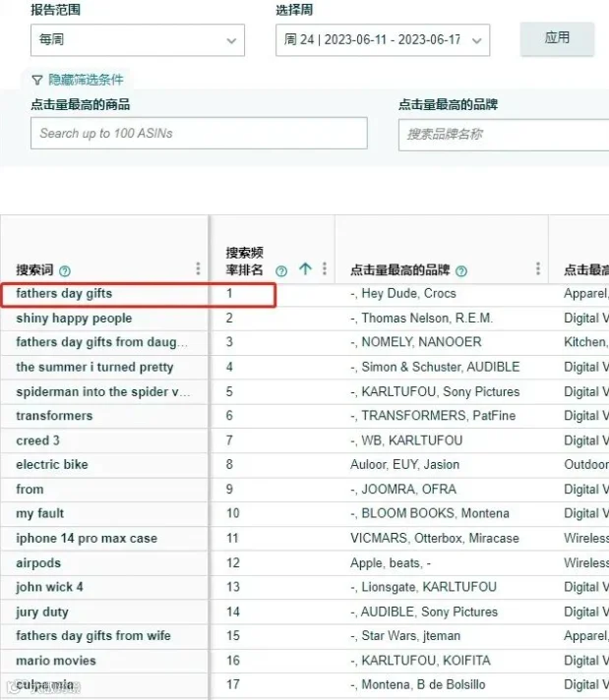Open the summer i turned pretty term
The image size is (609, 700).
[x=94, y=367]
